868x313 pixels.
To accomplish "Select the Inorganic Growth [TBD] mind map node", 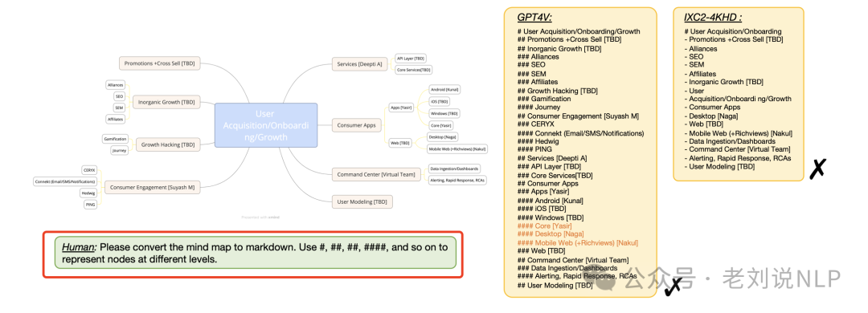I will [166, 102].
